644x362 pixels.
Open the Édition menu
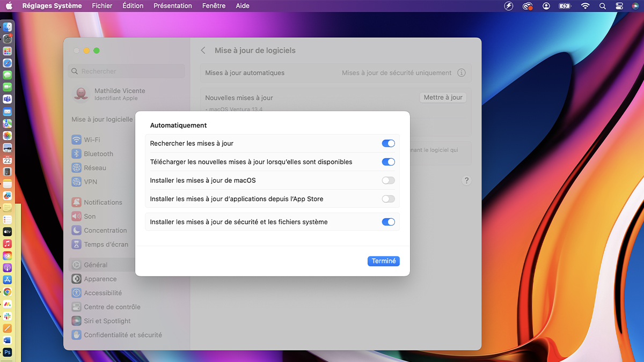pos(133,6)
